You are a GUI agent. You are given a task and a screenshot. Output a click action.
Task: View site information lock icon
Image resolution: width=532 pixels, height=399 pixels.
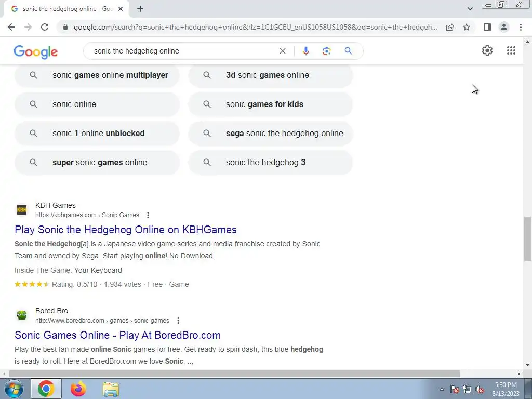65,27
